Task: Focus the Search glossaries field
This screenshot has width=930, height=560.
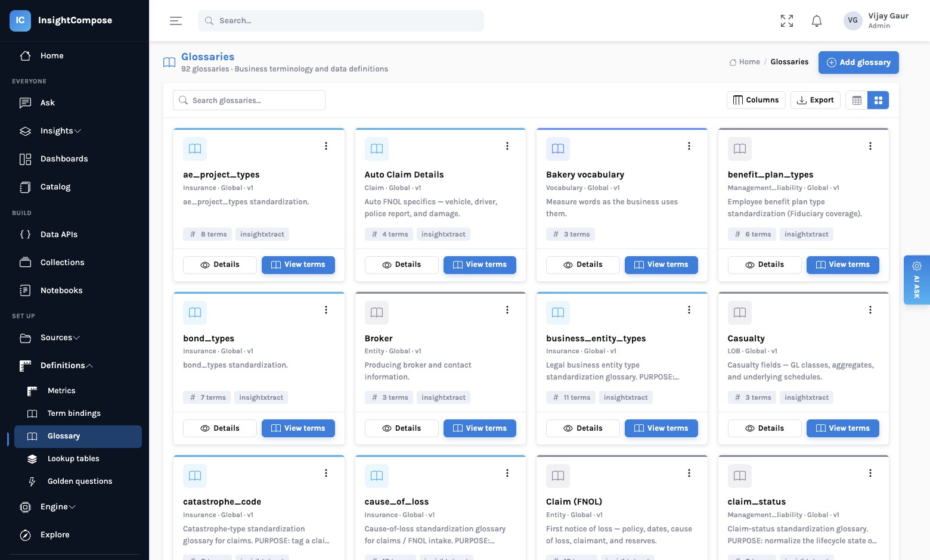Action: (249, 100)
